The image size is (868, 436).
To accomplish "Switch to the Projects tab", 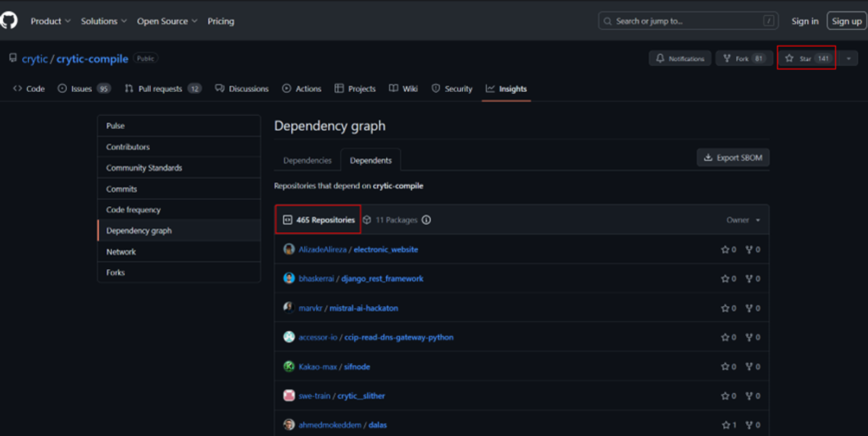I will (355, 89).
